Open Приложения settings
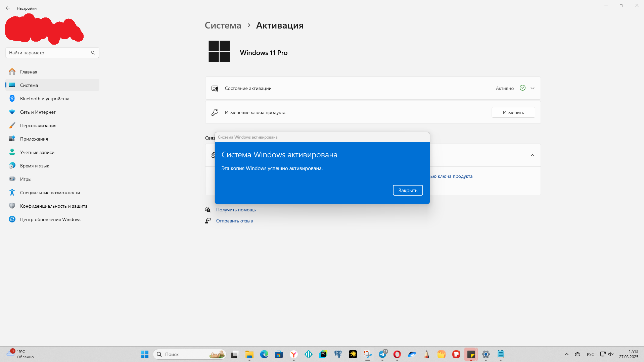The width and height of the screenshot is (644, 362). (52, 139)
